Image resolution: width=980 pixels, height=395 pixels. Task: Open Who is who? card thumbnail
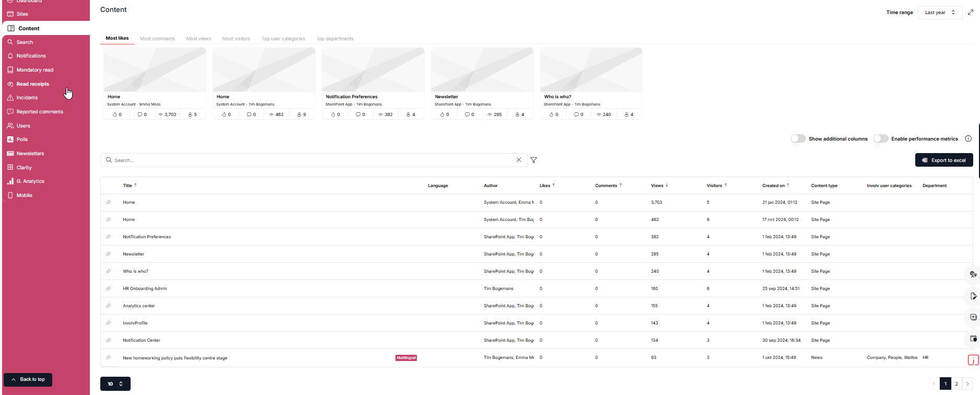(591, 70)
